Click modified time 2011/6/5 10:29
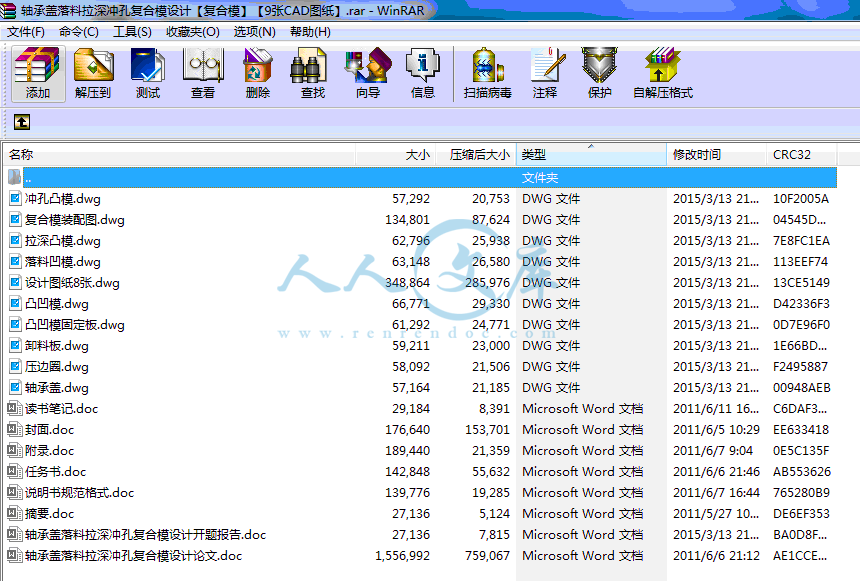 point(716,430)
